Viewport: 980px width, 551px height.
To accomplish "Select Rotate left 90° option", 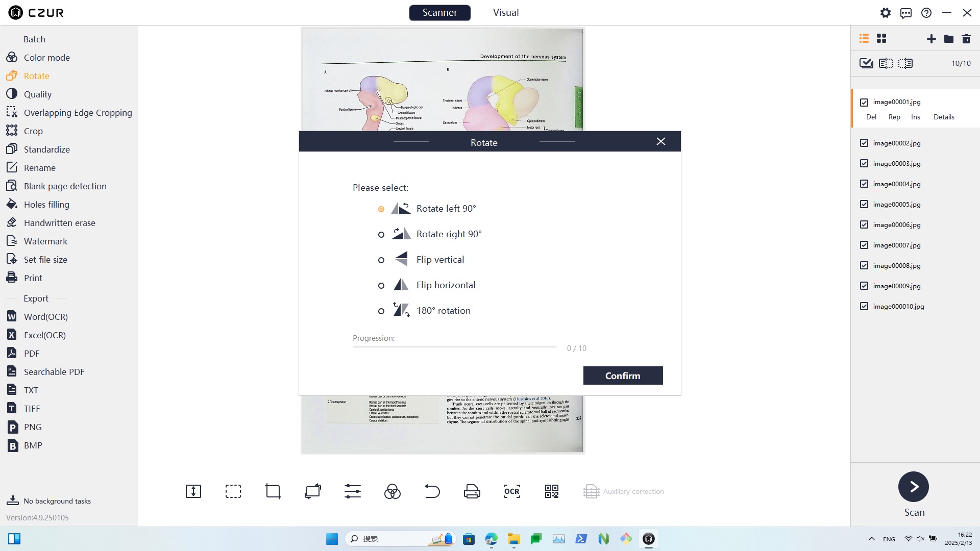I will (382, 208).
